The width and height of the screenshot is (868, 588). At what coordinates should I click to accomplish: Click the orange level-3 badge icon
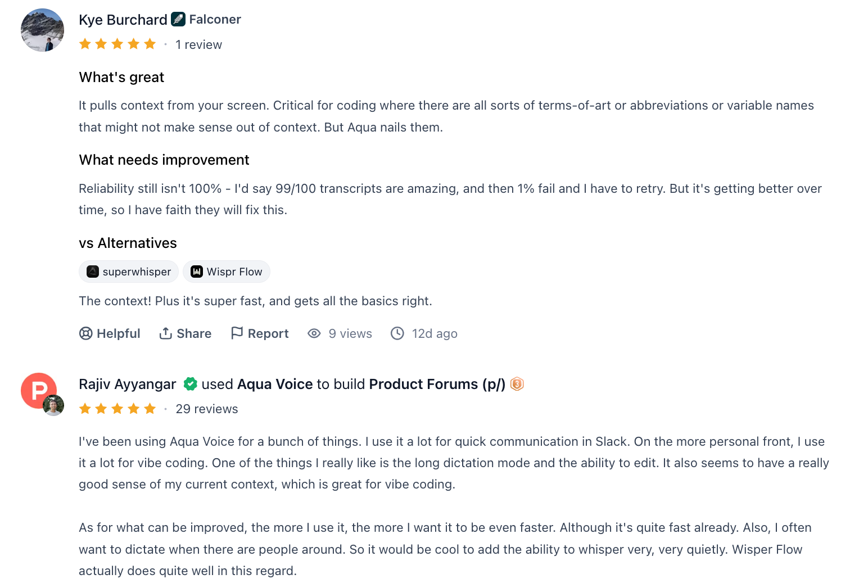point(517,384)
